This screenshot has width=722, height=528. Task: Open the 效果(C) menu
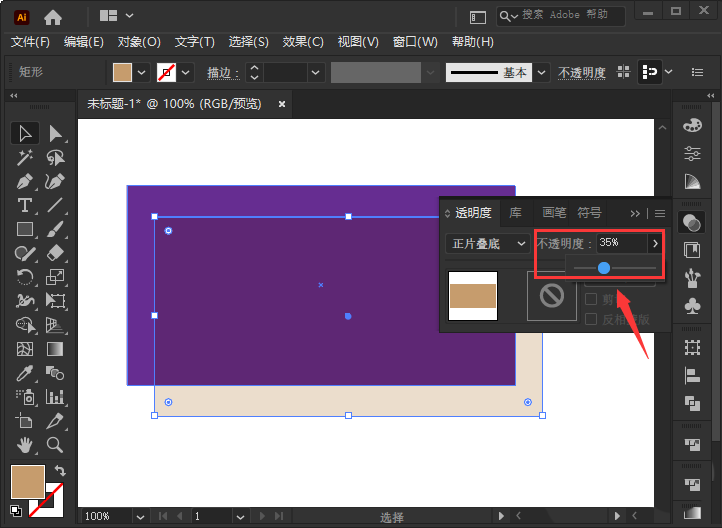click(303, 42)
